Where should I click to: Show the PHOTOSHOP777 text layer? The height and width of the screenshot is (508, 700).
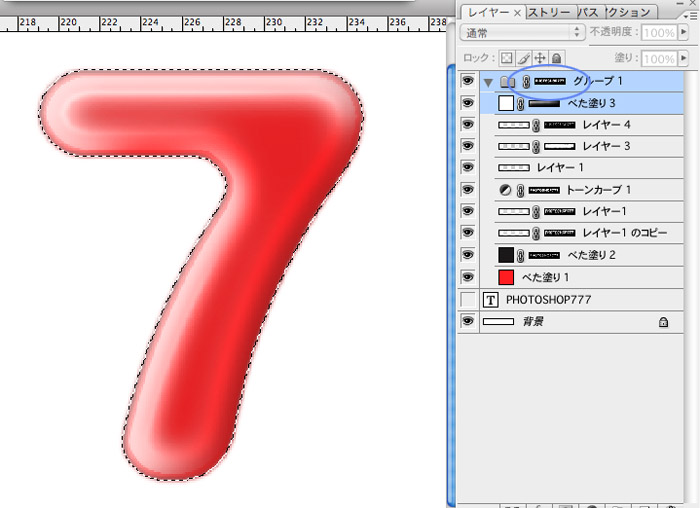point(467,300)
